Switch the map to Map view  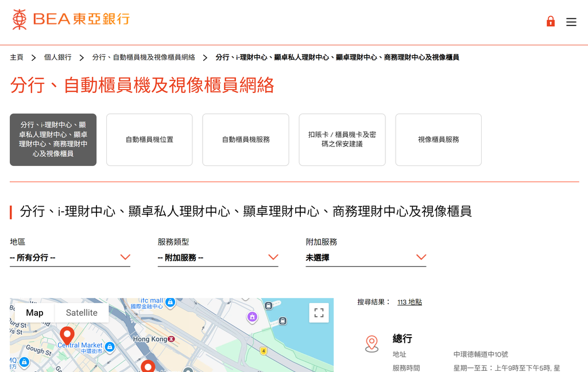[34, 313]
